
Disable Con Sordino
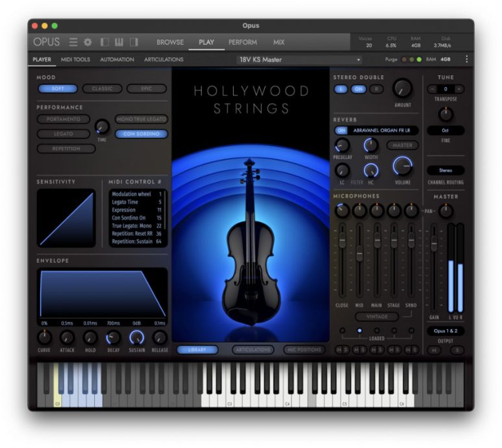coord(141,134)
